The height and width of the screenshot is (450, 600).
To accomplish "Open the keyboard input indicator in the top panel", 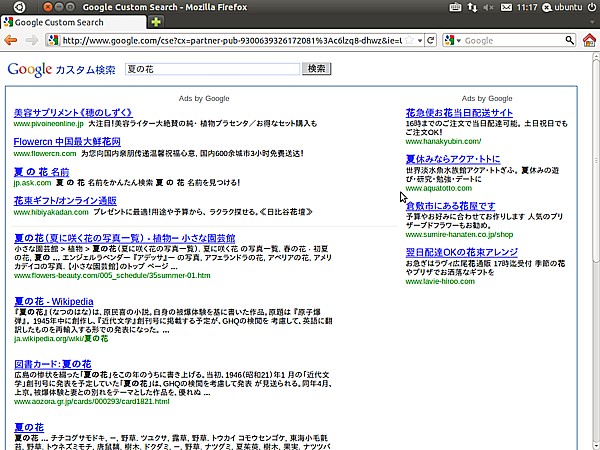I will tap(455, 7).
